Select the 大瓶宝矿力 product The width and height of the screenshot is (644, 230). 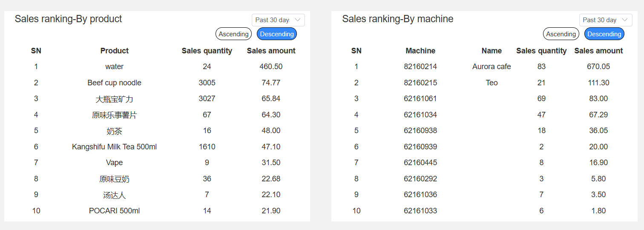(115, 99)
